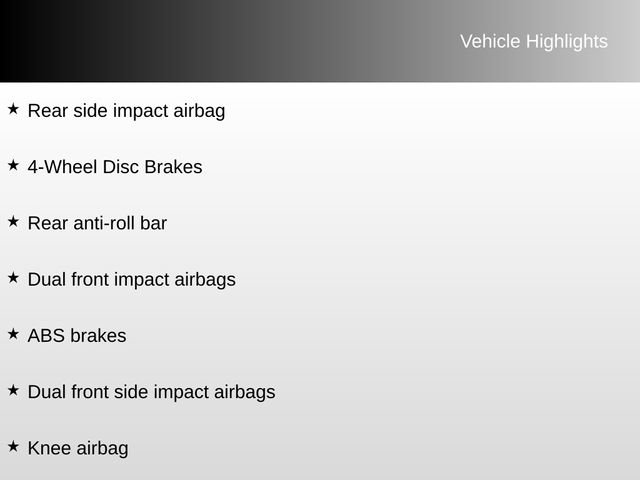Select the star bullet next to ABS brakes
640x480 pixels.
point(12,333)
